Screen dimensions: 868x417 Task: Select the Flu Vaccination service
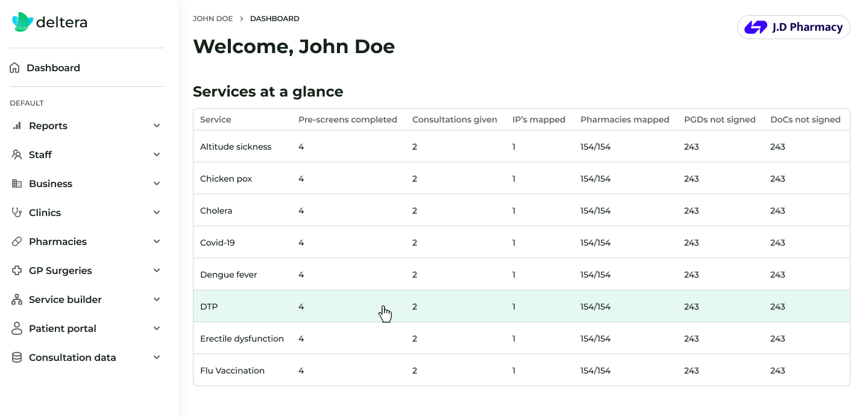(232, 371)
